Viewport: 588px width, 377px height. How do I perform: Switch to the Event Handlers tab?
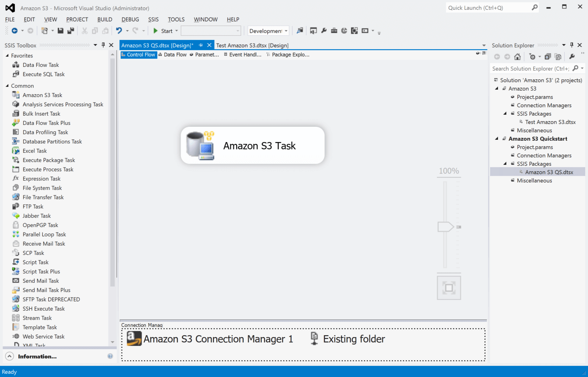pyautogui.click(x=243, y=55)
